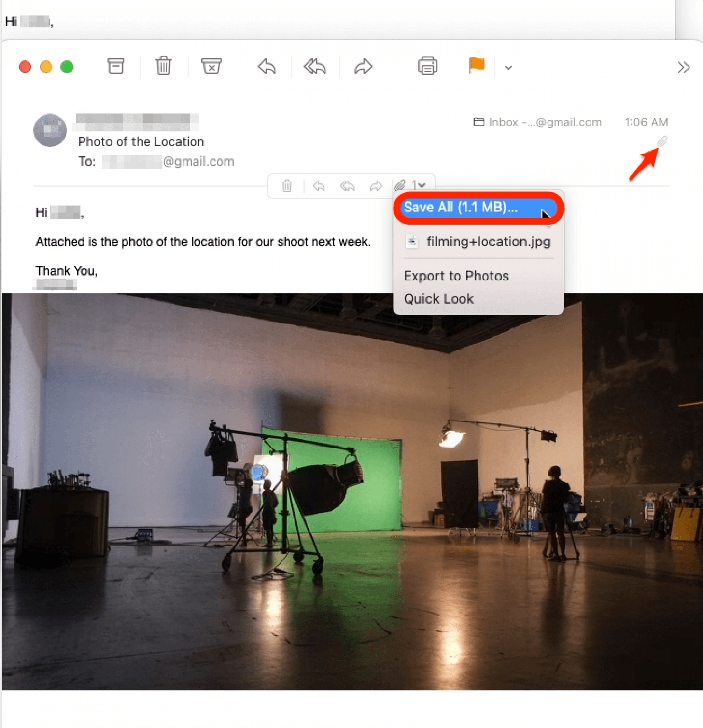703x728 pixels.
Task: Click the Inbox mailbox label in the header
Action: click(x=537, y=122)
